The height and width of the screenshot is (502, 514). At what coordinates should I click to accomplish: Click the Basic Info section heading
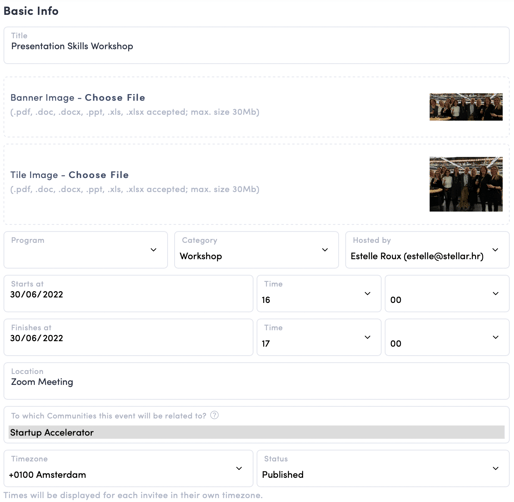coord(31,11)
